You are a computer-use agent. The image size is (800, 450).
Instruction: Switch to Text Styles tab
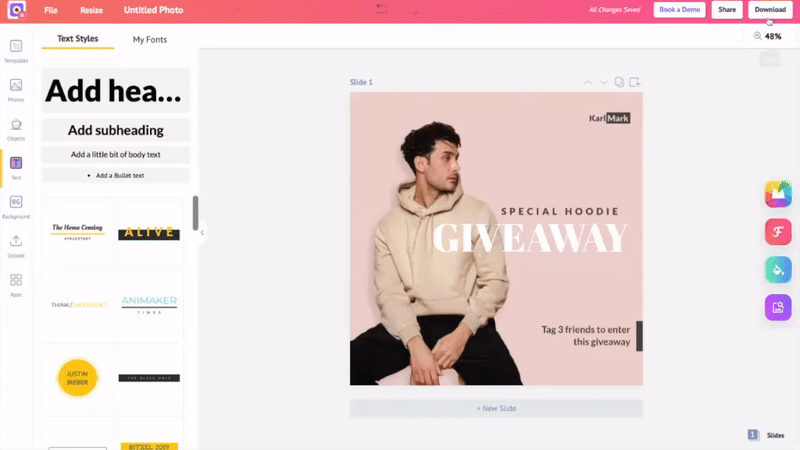tap(78, 39)
